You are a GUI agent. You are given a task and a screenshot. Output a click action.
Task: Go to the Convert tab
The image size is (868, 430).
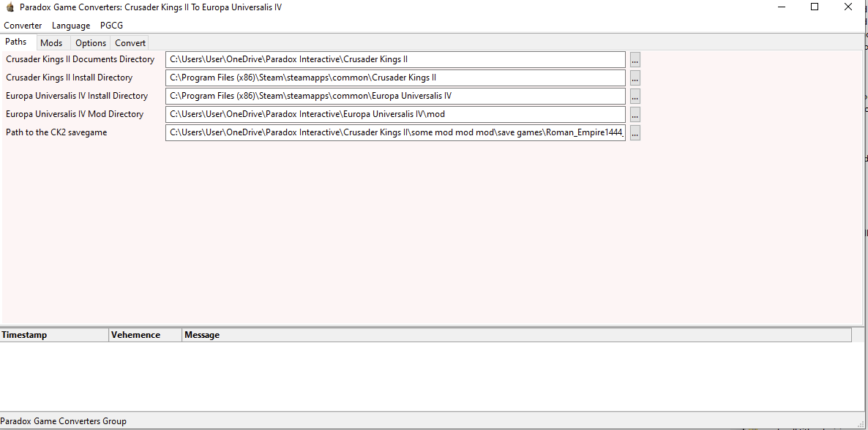click(130, 43)
